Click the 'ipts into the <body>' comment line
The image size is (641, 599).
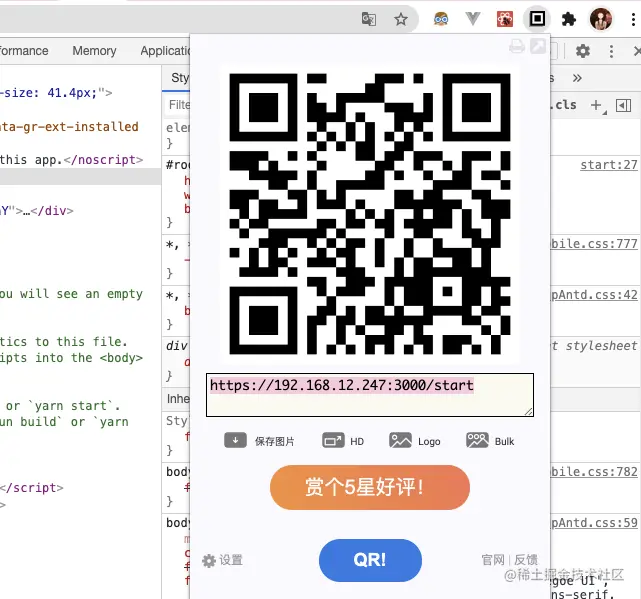pos(72,358)
